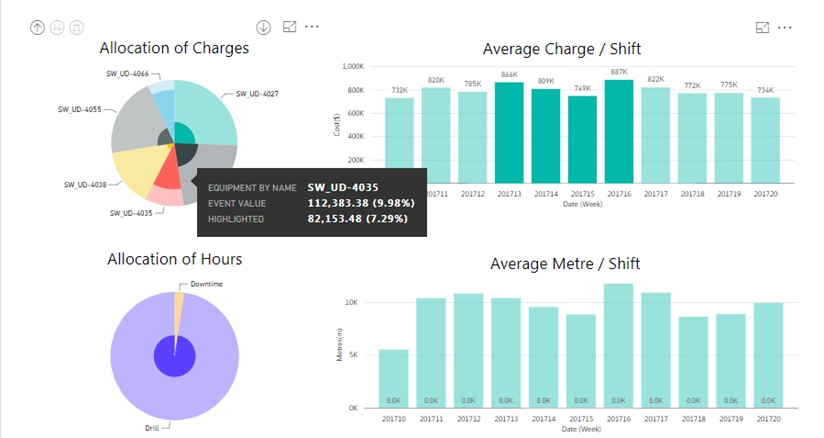Click the 201716 bar in Average Metre chart
The width and height of the screenshot is (824, 438).
(619, 346)
